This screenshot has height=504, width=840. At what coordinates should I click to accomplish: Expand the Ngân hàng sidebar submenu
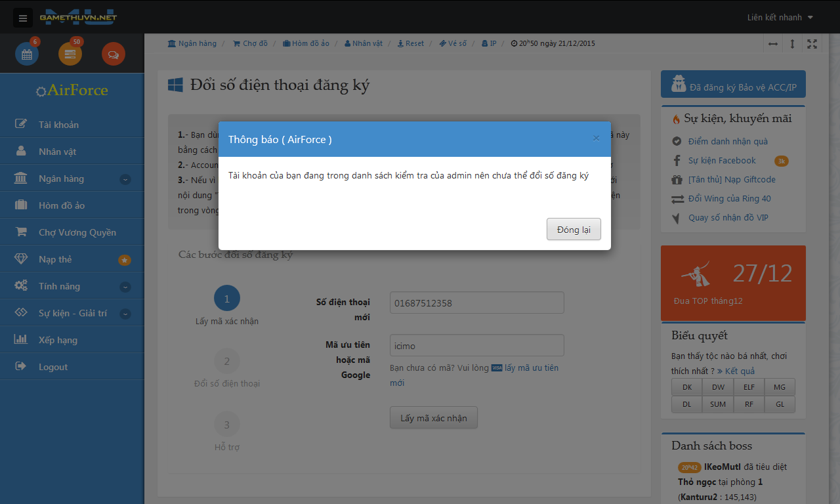click(125, 179)
